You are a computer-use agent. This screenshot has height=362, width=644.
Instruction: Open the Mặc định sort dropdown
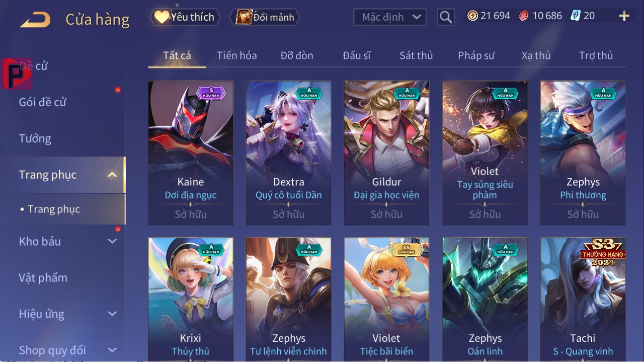pos(390,17)
